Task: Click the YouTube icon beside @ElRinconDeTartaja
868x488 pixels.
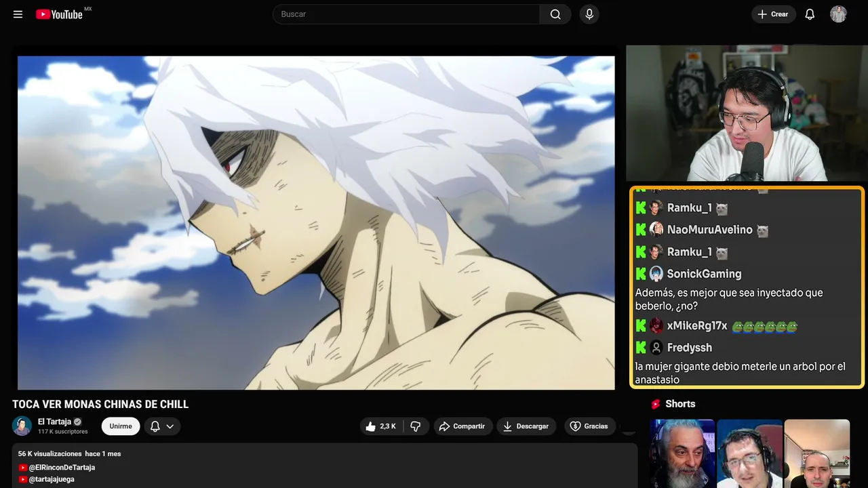Action: [23, 468]
